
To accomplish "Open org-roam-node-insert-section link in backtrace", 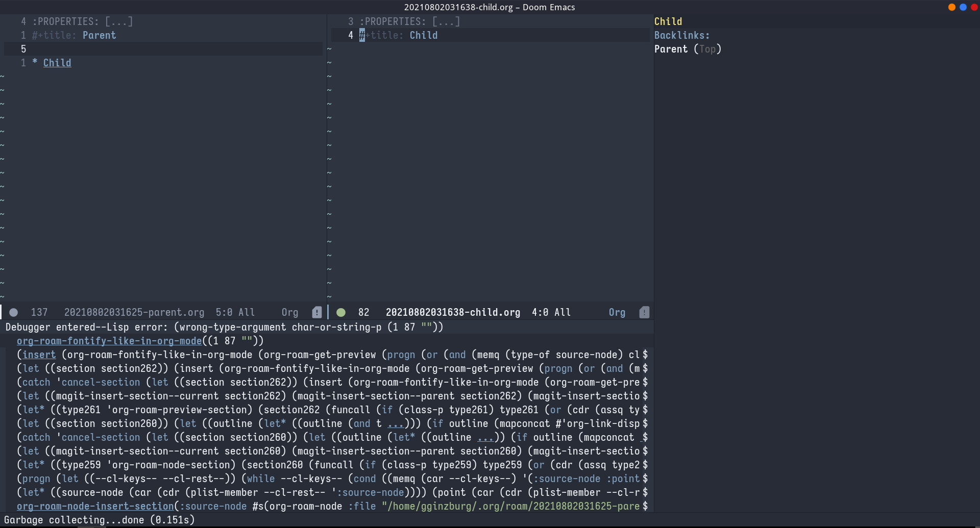I will tap(95, 506).
